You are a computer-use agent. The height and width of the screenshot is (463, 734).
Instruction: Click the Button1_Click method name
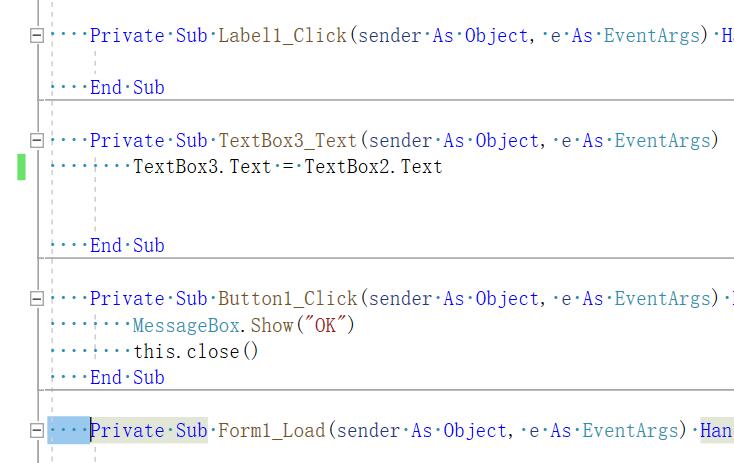(x=287, y=299)
